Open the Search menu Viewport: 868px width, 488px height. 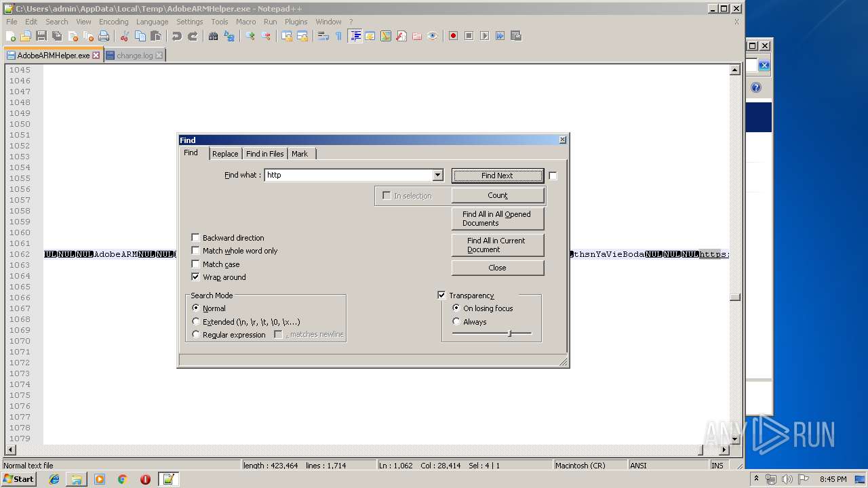coord(57,22)
